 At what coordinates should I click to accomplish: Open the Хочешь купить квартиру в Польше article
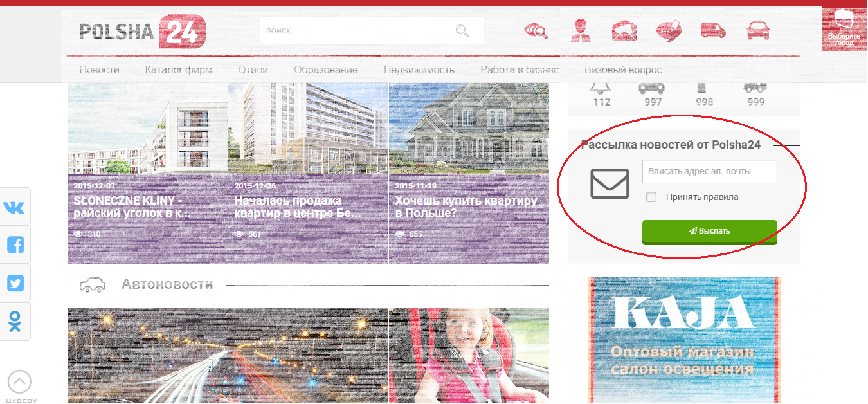click(x=466, y=207)
